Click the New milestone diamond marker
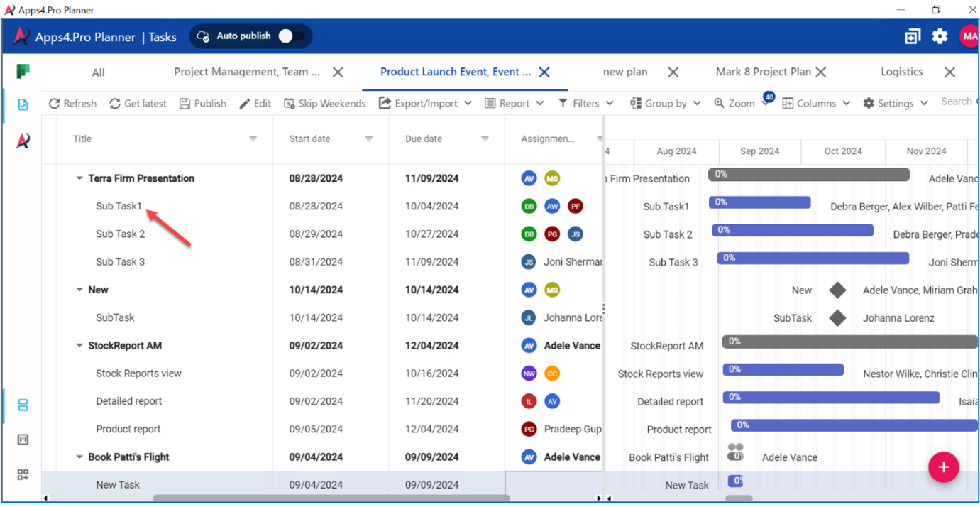 [837, 290]
